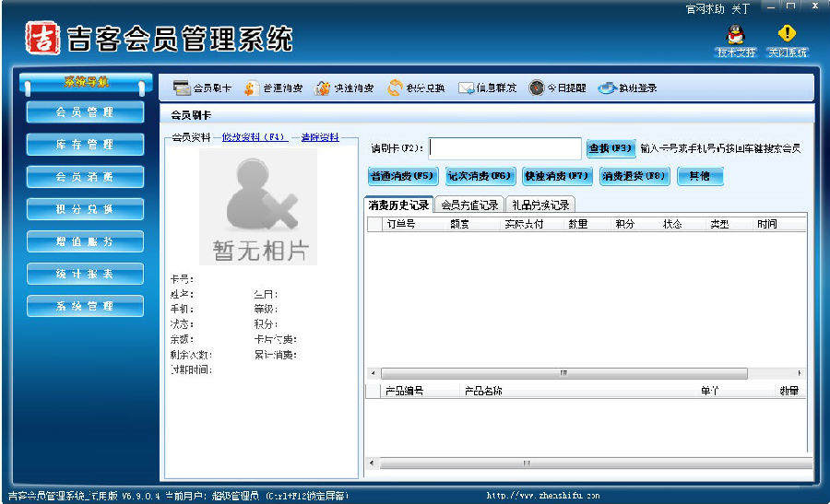Click the 其他 button
This screenshot has width=830, height=504.
point(700,176)
